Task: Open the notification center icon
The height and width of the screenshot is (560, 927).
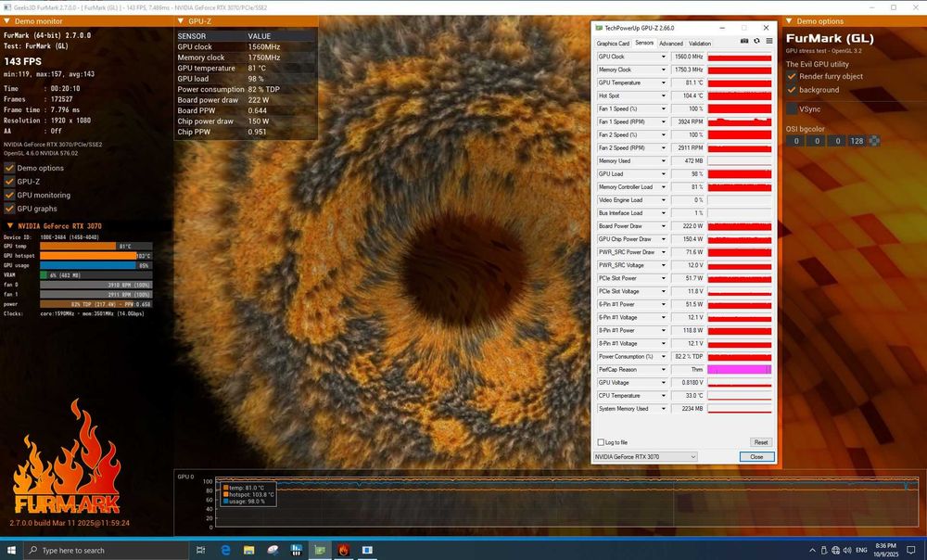Action: pos(911,550)
